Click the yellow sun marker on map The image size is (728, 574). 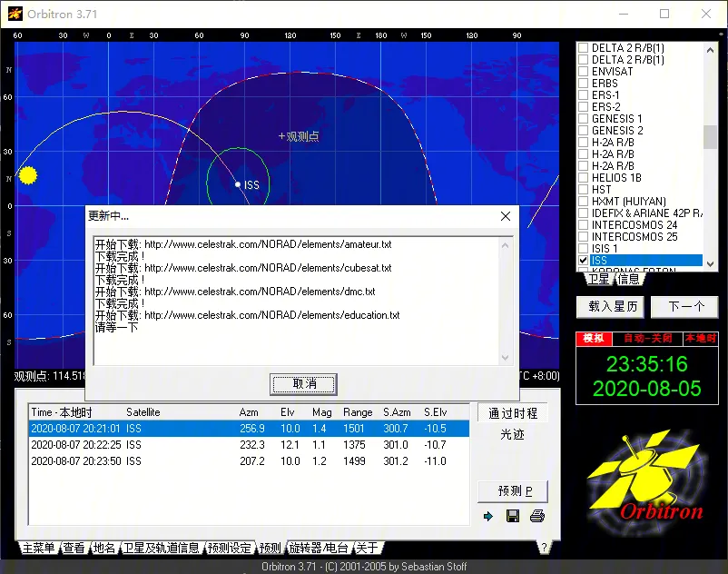(28, 174)
